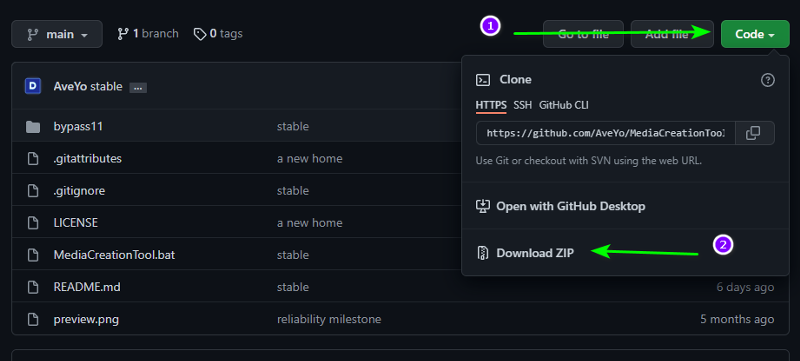Switch to the GitHub CLI tab
The width and height of the screenshot is (800, 361).
point(564,106)
